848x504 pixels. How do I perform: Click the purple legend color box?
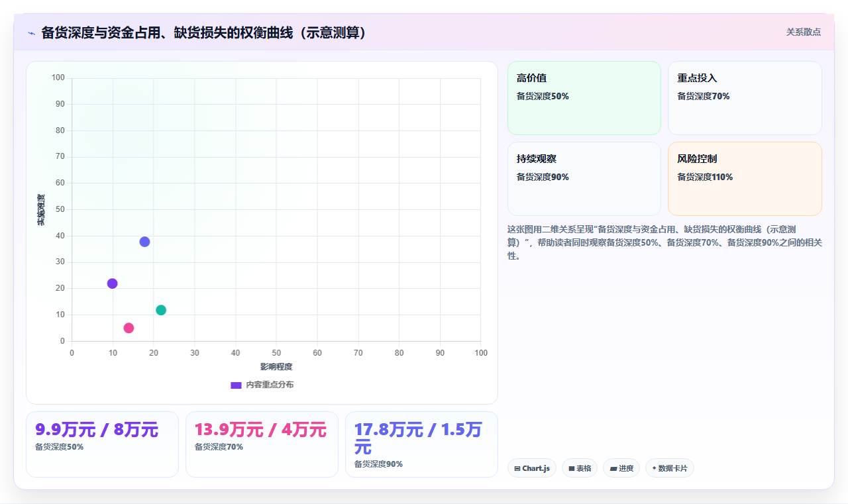[x=236, y=385]
